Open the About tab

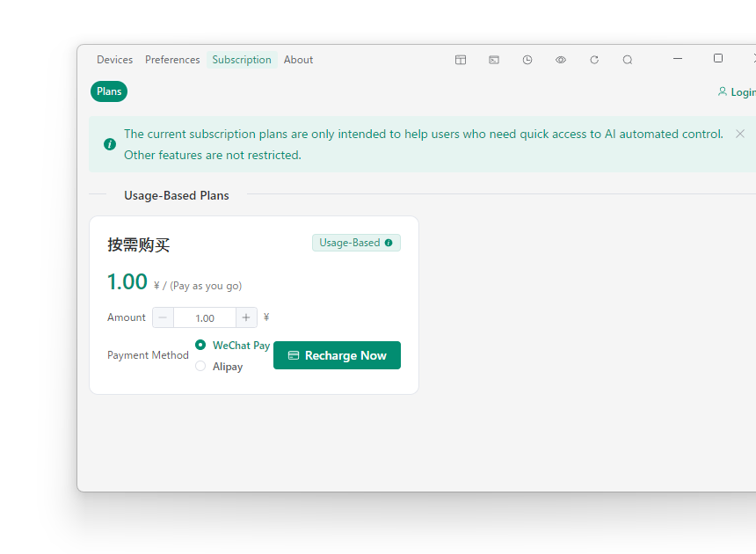click(298, 60)
